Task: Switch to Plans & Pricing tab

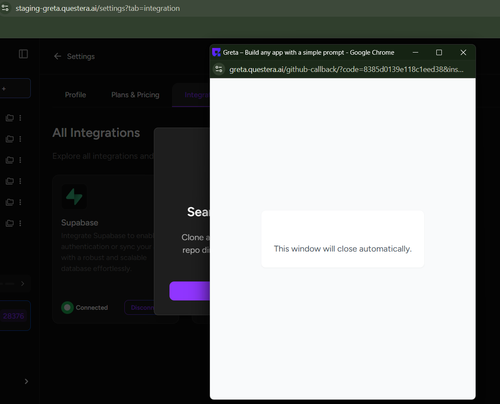Action: point(135,95)
